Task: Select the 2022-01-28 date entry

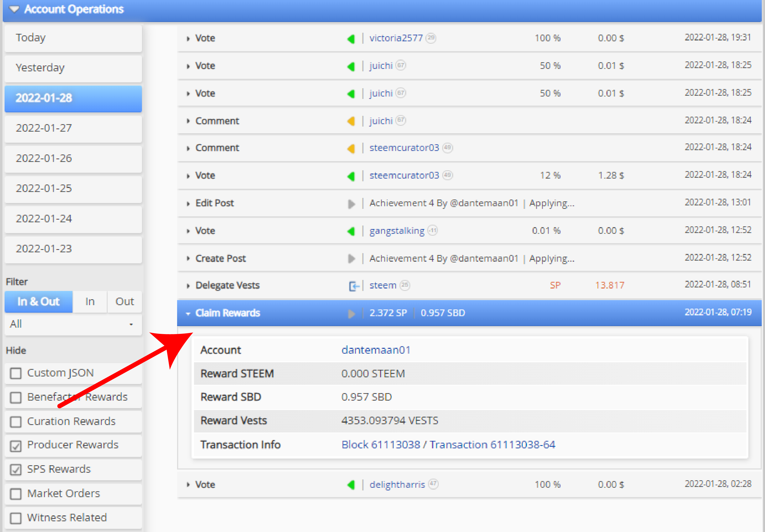Action: (x=73, y=98)
